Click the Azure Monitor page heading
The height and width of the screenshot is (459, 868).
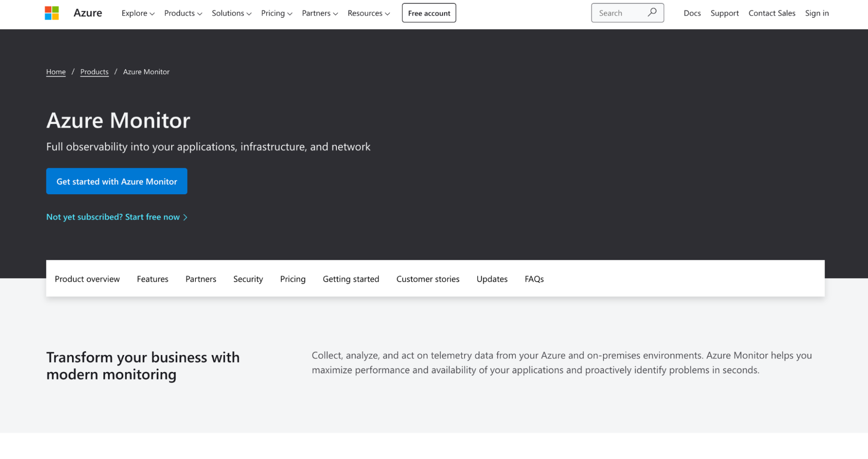(x=118, y=120)
